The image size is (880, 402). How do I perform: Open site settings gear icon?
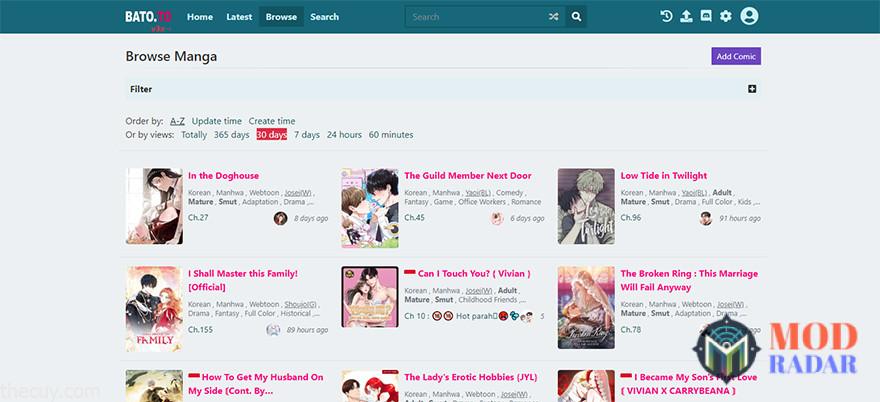pos(726,16)
